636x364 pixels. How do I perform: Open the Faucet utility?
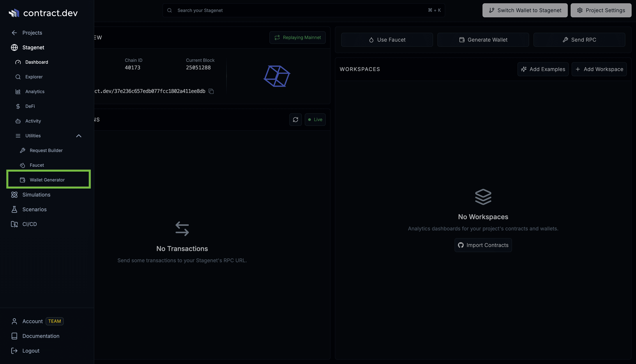37,165
